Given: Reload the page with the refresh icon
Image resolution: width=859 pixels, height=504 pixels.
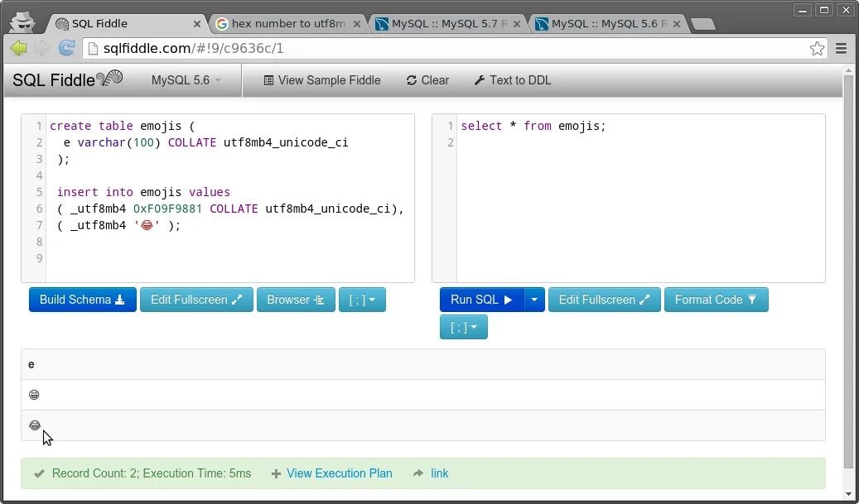Looking at the screenshot, I should [x=66, y=48].
